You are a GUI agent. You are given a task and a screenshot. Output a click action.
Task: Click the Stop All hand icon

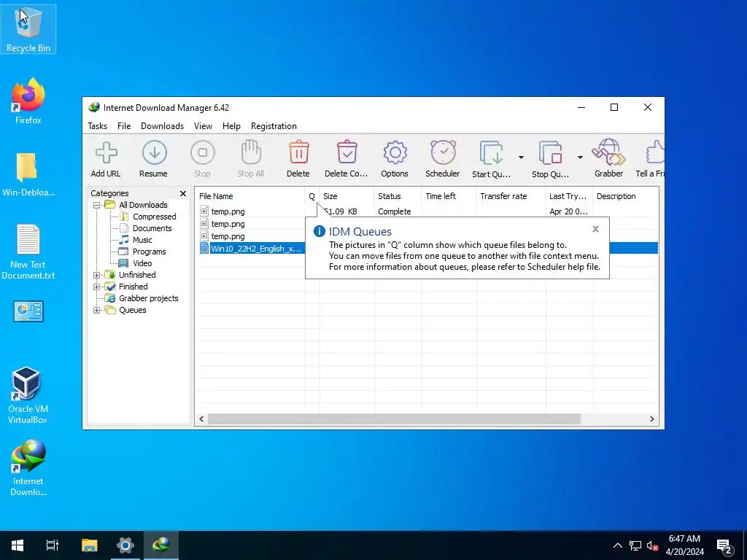pos(251,152)
